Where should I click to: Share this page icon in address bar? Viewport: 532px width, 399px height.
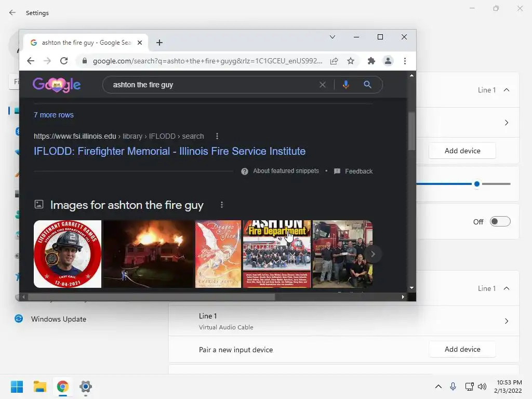click(334, 61)
